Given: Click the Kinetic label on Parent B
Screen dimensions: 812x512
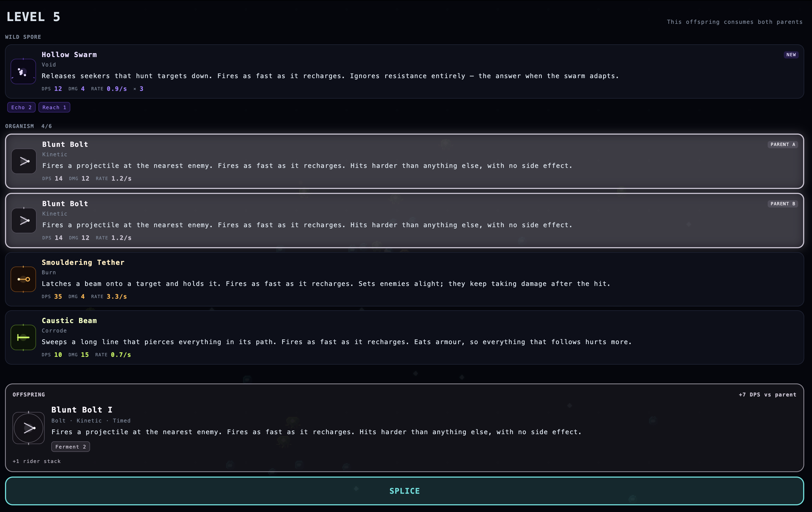Looking at the screenshot, I should [55, 214].
